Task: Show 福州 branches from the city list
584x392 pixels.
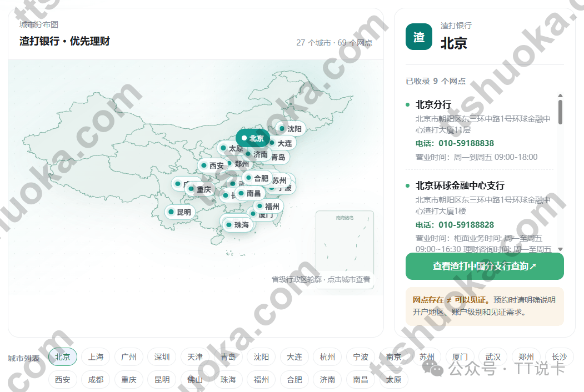Action: pyautogui.click(x=261, y=380)
